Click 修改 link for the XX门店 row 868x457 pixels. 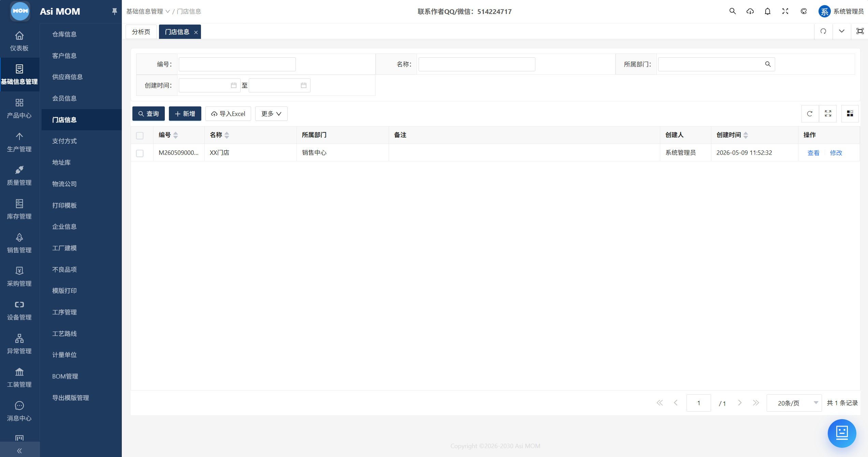pyautogui.click(x=836, y=153)
